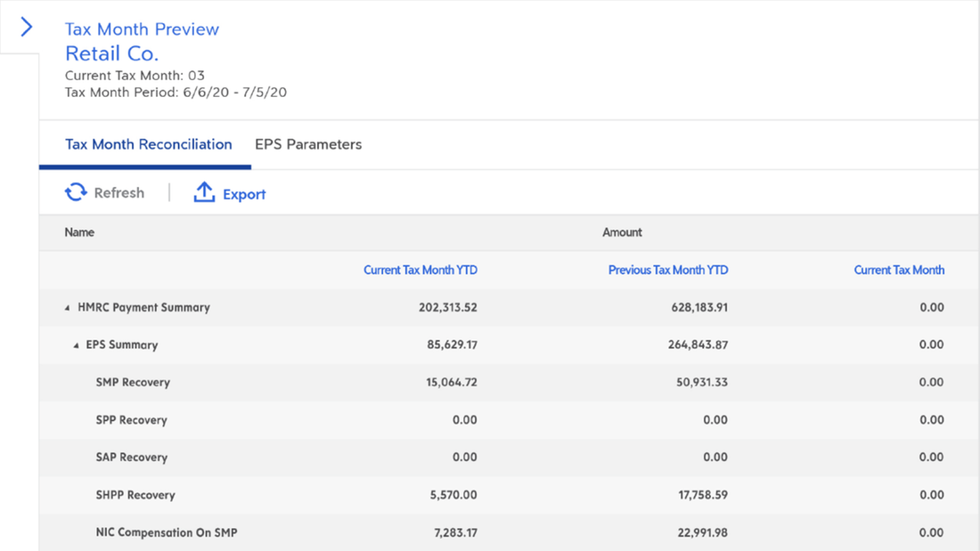Viewport: 980px width, 551px height.
Task: Click the Refresh circular arrows icon
Action: pos(76,192)
